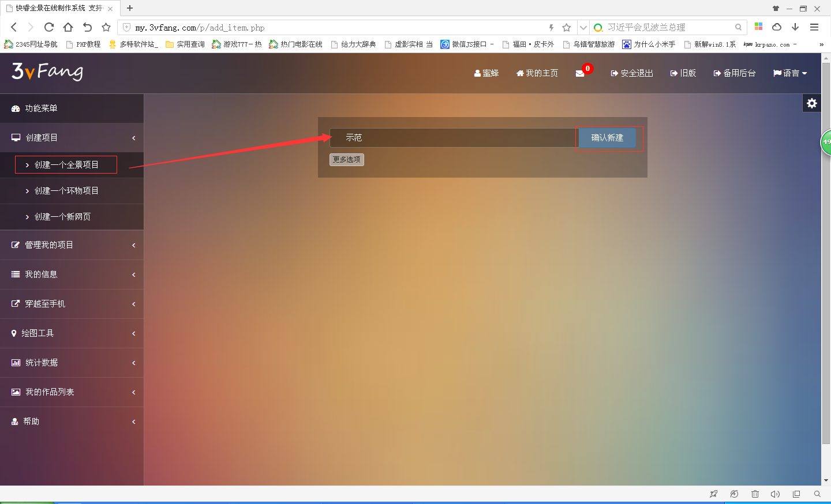Open the address bar history dropdown chevron

click(x=583, y=27)
